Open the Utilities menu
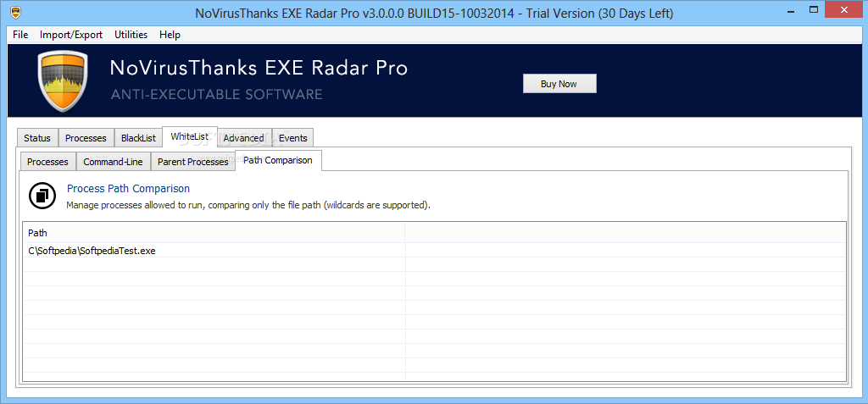 click(x=131, y=35)
